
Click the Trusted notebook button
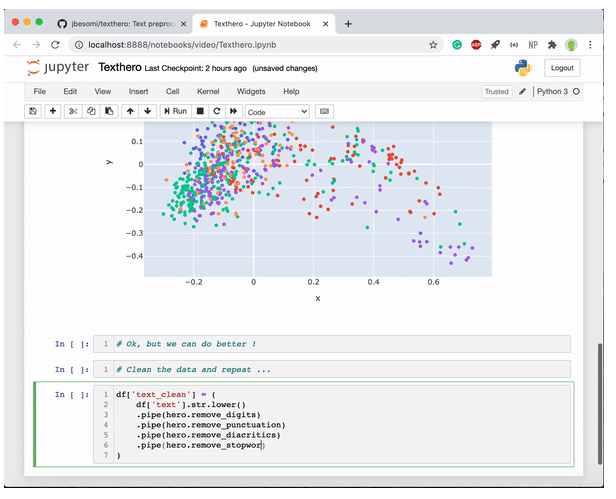pyautogui.click(x=497, y=92)
